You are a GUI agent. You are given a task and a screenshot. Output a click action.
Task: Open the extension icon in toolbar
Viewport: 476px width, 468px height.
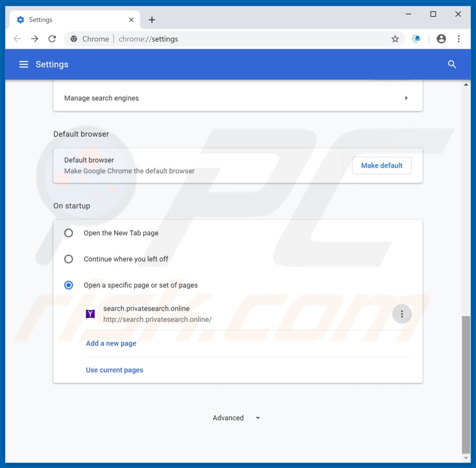[x=416, y=39]
